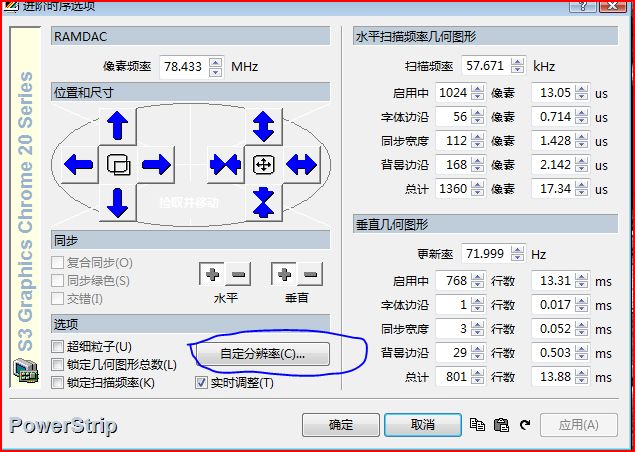The image size is (635, 452).
Task: Click the 水平扫描频率几何图形 section header
Action: click(486, 36)
